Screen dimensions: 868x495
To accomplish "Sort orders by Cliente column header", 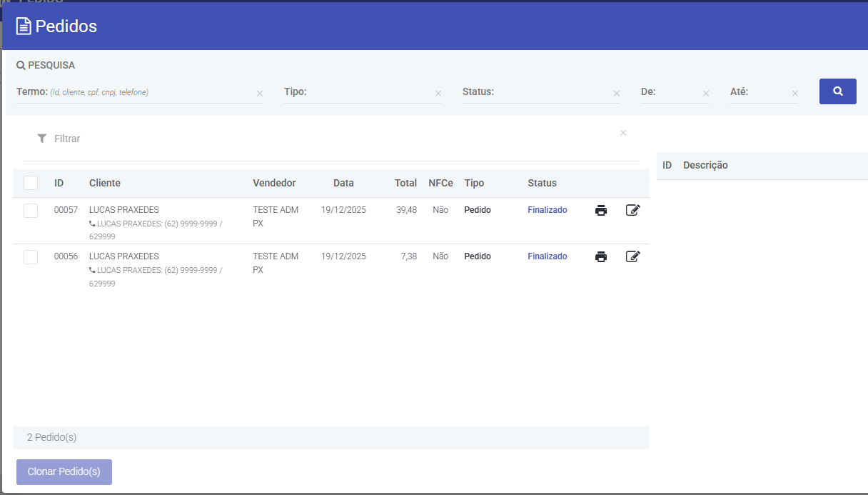I will (x=105, y=183).
